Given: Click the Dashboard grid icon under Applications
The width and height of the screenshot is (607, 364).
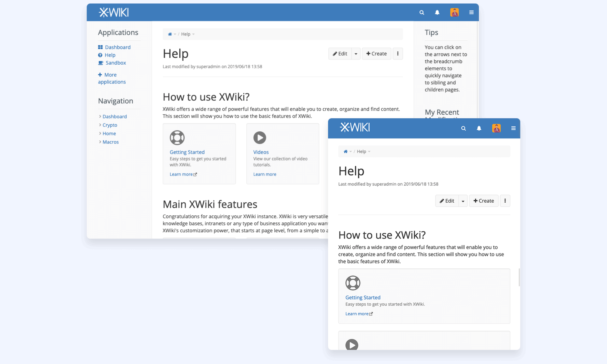Looking at the screenshot, I should coord(100,47).
